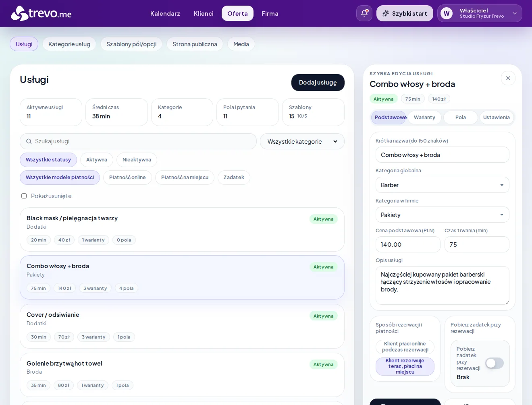Screen dimensions: 532x405
Task: Open the Media tab
Action: pos(241,44)
